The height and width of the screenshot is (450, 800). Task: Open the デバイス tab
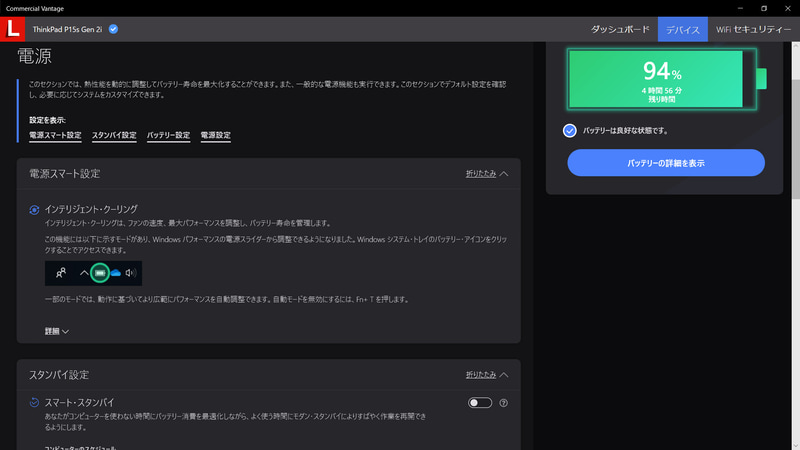pos(683,29)
